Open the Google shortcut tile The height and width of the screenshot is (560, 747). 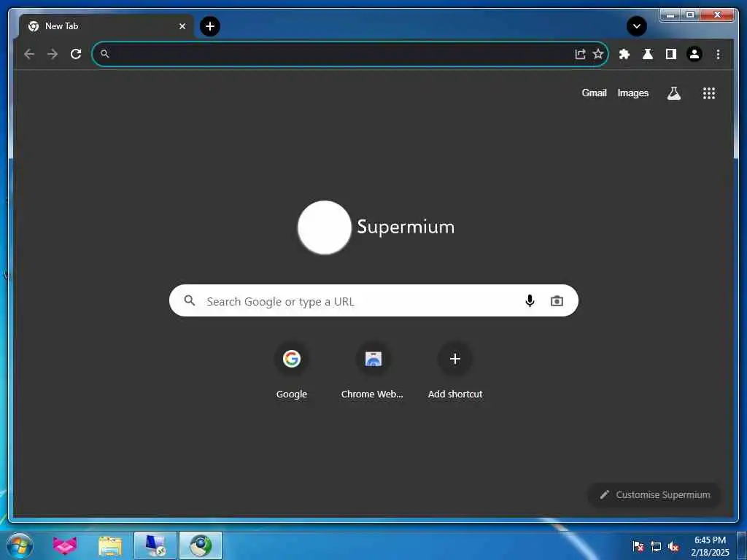[x=292, y=371]
